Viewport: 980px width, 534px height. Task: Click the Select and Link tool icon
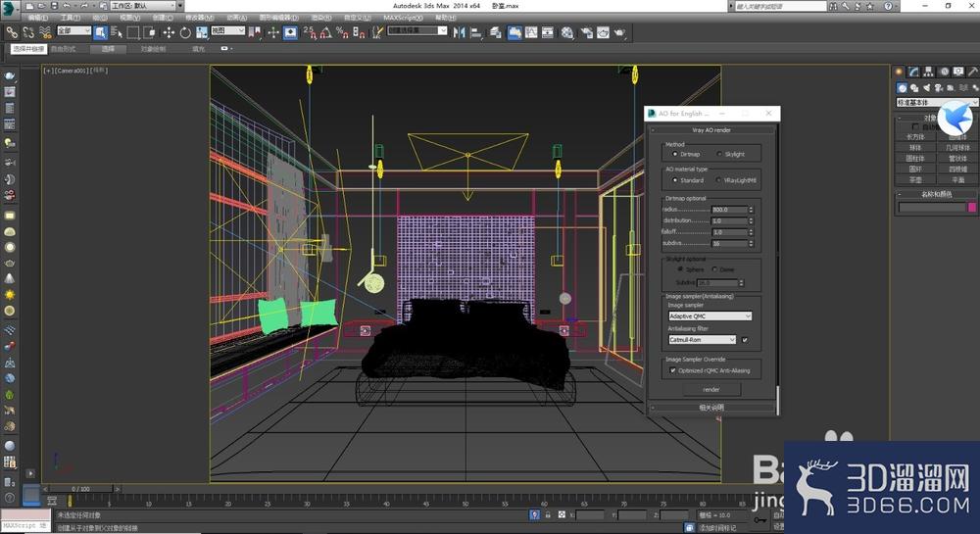point(12,32)
